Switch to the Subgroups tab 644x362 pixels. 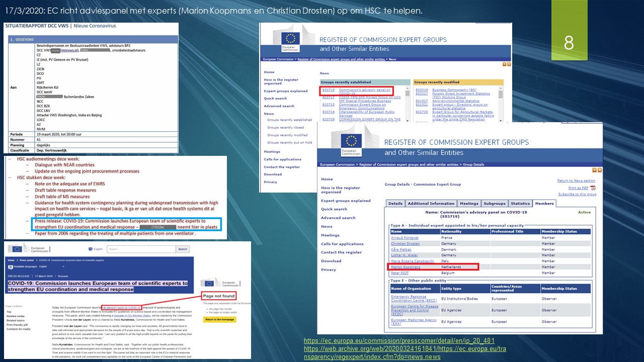click(494, 204)
